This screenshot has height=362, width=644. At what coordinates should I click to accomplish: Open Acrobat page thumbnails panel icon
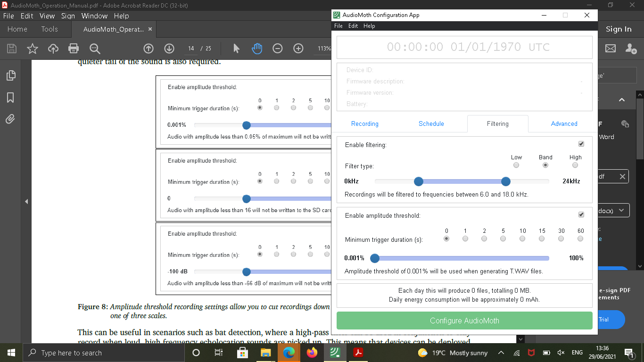point(10,75)
